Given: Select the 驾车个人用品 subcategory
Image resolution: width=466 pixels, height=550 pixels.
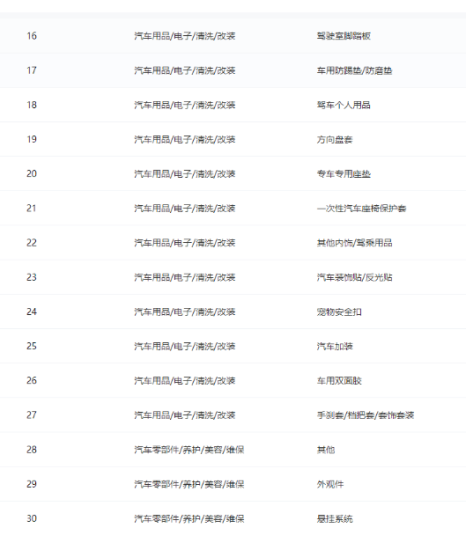Looking at the screenshot, I should (x=344, y=105).
